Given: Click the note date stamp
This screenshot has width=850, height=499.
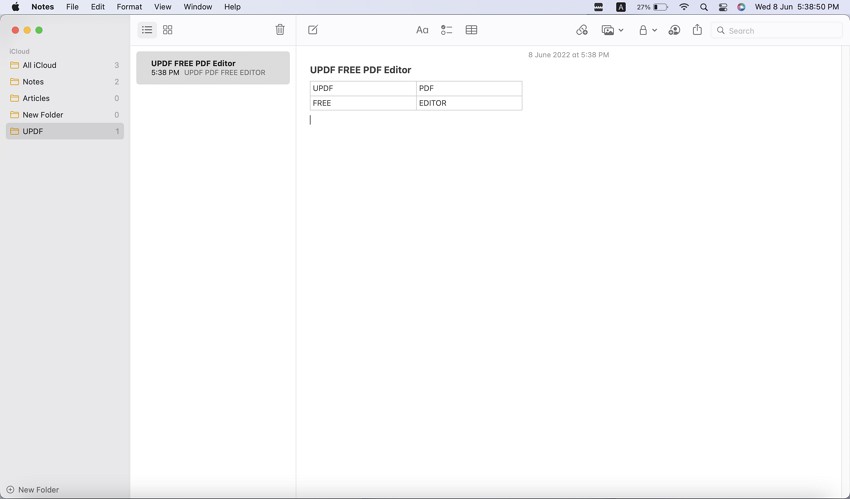Looking at the screenshot, I should [x=569, y=55].
